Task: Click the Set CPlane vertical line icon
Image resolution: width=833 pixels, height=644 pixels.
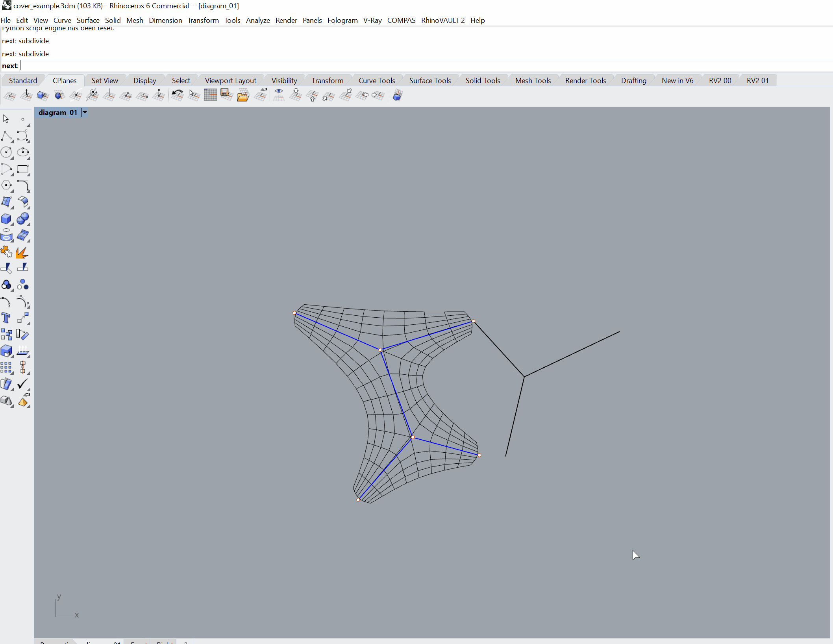Action: click(x=109, y=95)
